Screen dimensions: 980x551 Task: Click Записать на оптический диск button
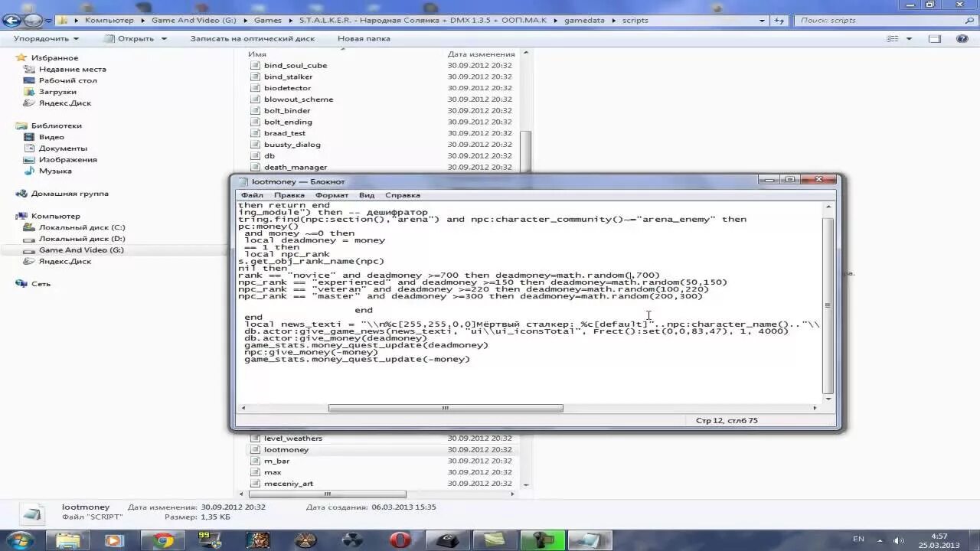pos(253,38)
